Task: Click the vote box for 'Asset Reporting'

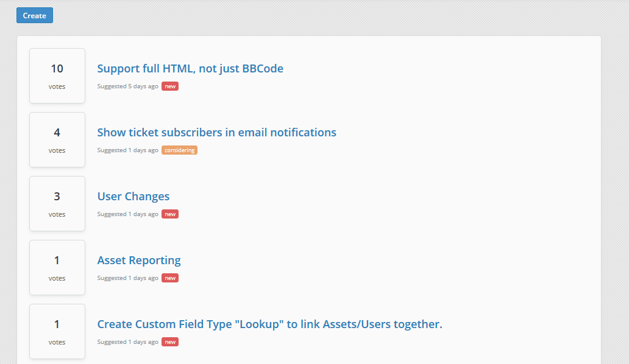Action: click(x=57, y=267)
